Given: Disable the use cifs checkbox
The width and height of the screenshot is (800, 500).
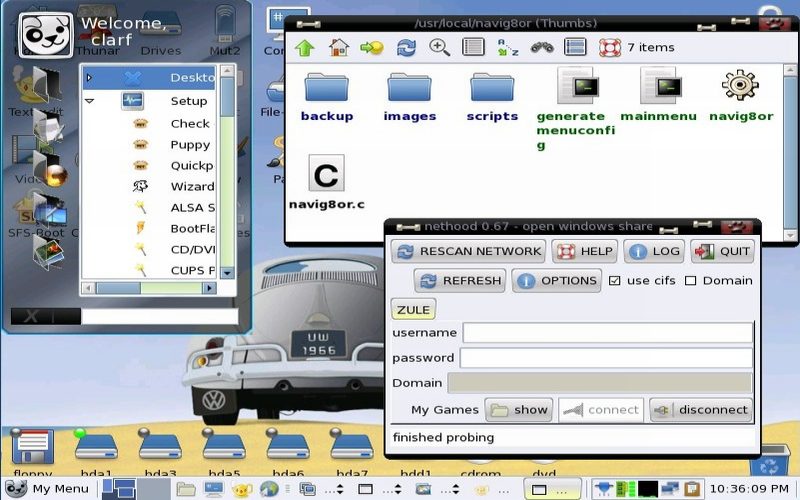Looking at the screenshot, I should tap(615, 281).
